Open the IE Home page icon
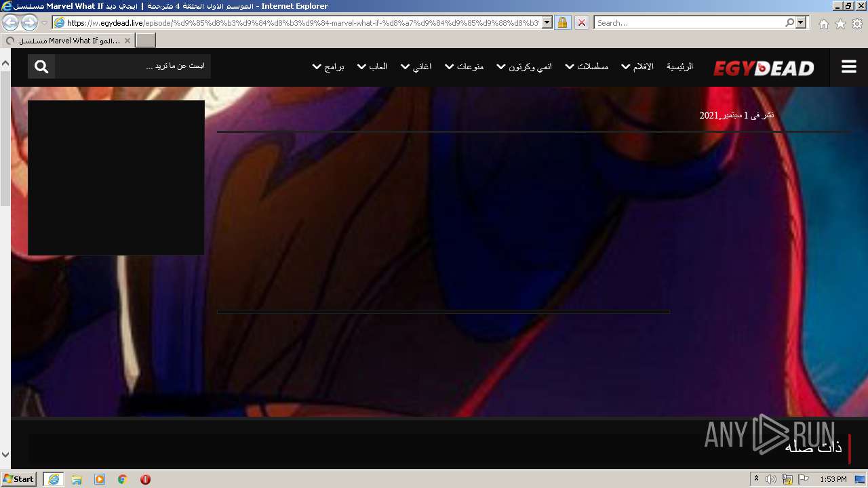The image size is (868, 488). pos(823,24)
